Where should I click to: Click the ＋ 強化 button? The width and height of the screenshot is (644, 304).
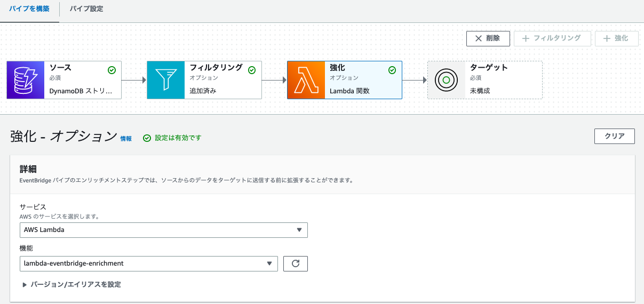(x=616, y=38)
